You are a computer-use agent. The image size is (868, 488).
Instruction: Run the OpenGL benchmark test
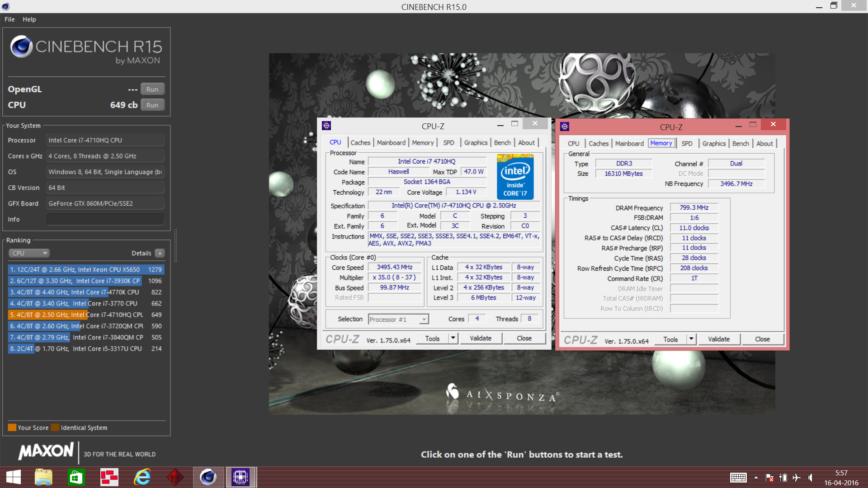pos(152,89)
